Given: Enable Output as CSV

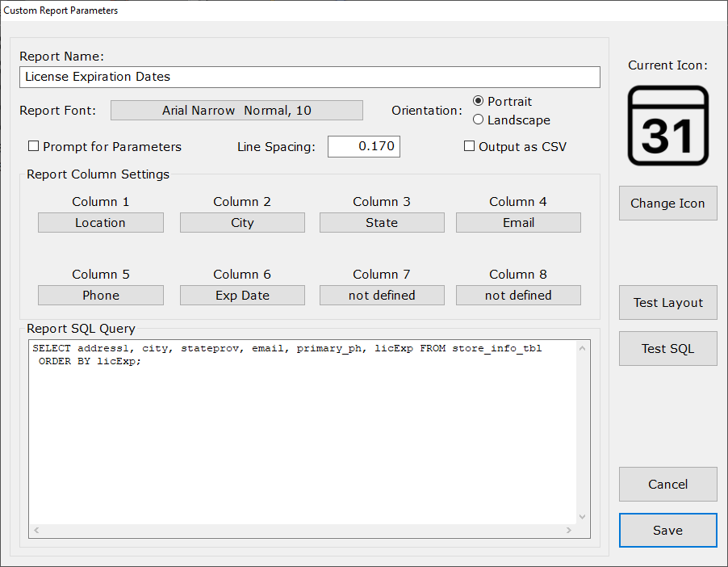Looking at the screenshot, I should pyautogui.click(x=469, y=145).
